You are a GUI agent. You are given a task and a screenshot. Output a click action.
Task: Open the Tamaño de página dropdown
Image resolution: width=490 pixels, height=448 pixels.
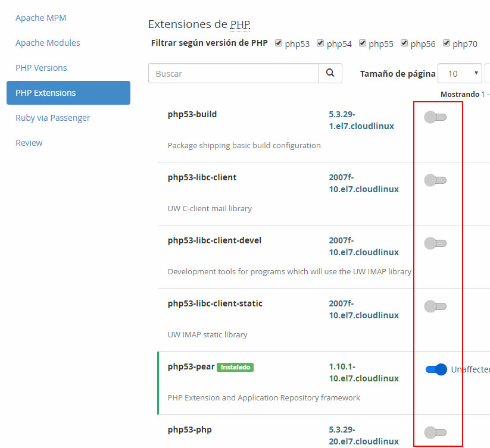click(460, 74)
